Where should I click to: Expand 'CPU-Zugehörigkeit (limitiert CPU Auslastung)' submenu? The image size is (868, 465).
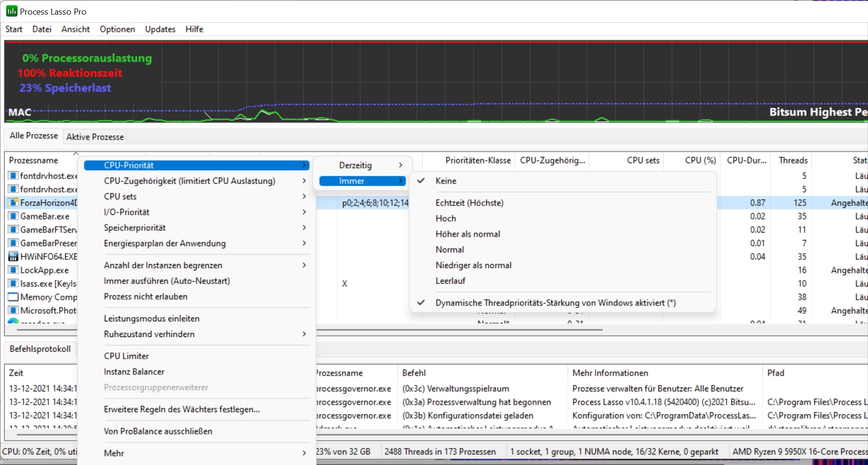(x=197, y=181)
